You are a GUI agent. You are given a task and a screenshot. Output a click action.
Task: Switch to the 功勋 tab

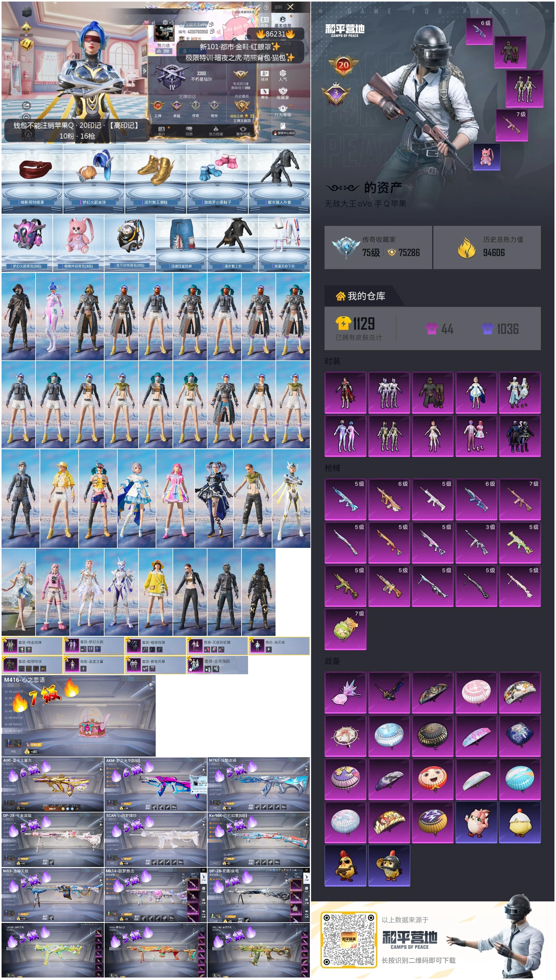coord(189,131)
